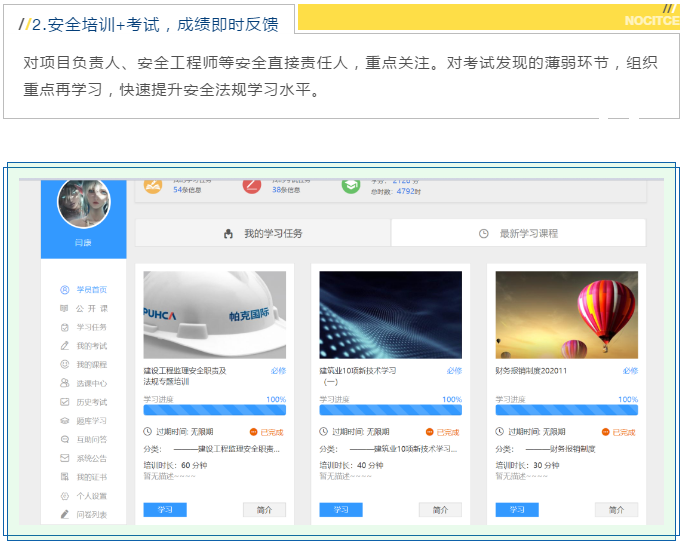Open 学习任务 from the sidebar
This screenshot has height=546, width=685.
click(65, 327)
